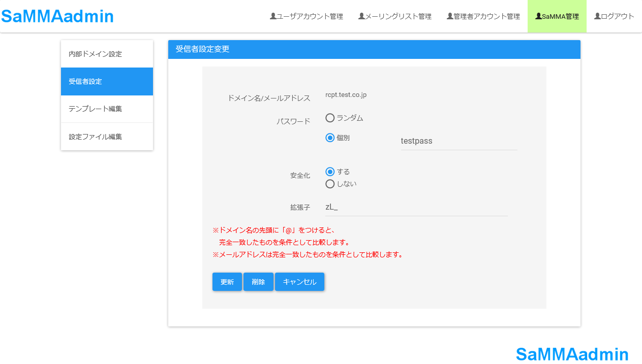
Task: Click the red note about メールアドレス完全一致
Action: pos(309,255)
